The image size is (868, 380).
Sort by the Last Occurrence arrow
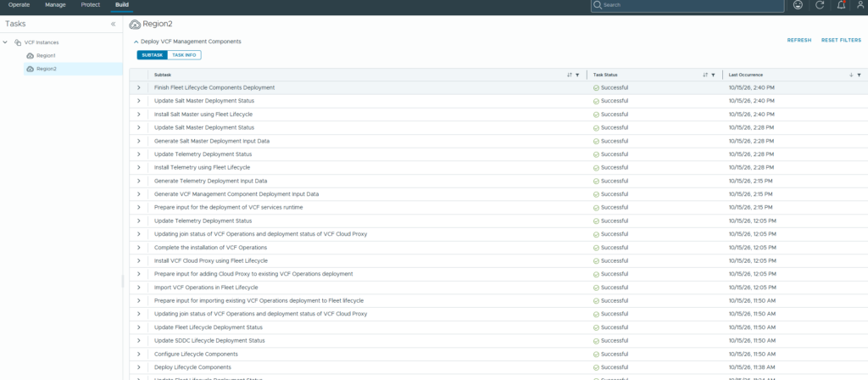(851, 75)
